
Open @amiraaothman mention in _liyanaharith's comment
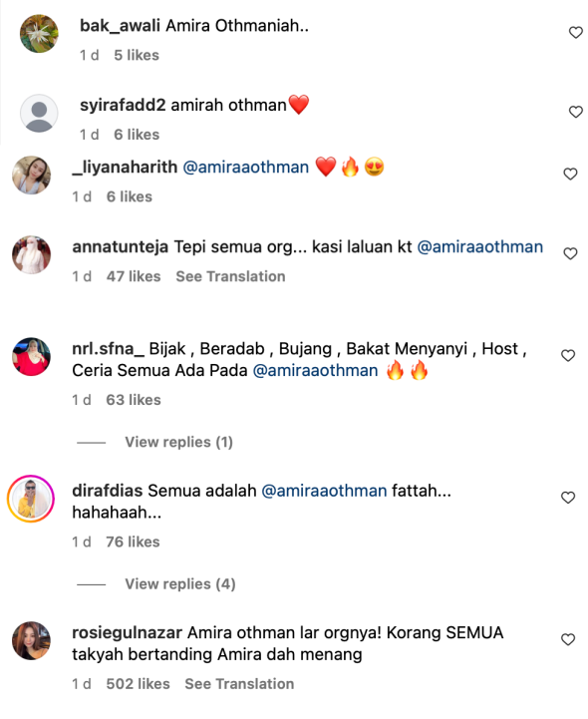pyautogui.click(x=245, y=168)
